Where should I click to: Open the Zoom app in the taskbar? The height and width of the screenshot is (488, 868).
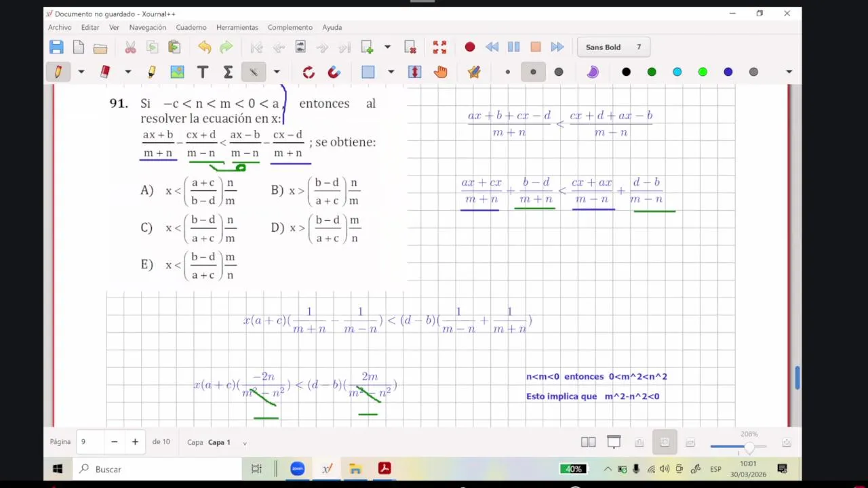[x=297, y=468]
